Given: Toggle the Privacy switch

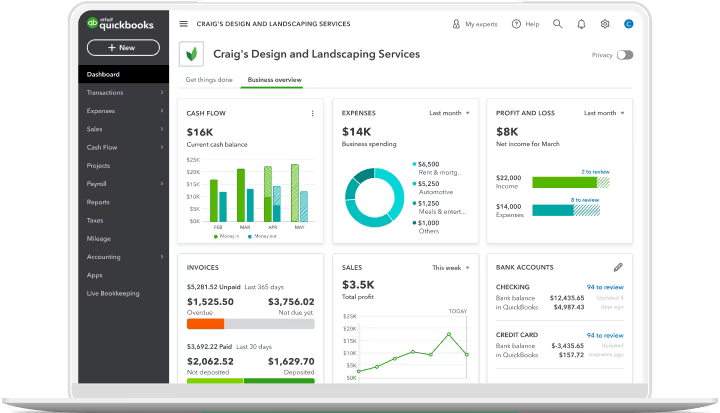Looking at the screenshot, I should pyautogui.click(x=625, y=55).
